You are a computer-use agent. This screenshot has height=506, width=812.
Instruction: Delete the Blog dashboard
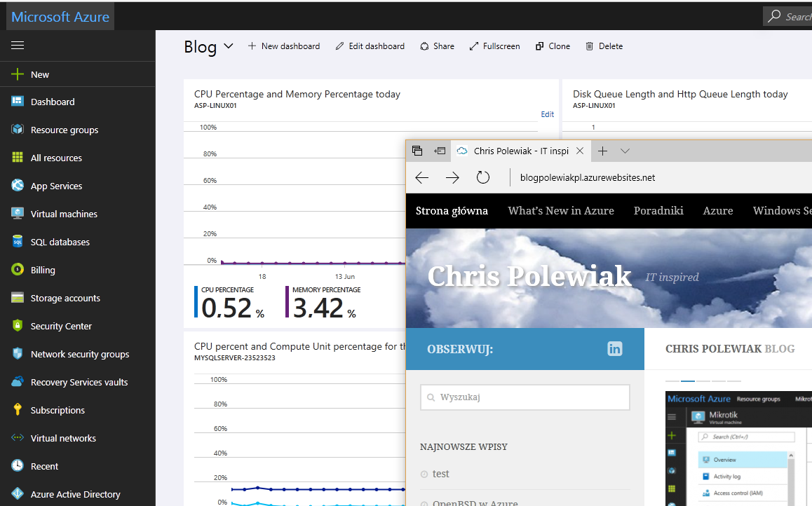click(604, 46)
